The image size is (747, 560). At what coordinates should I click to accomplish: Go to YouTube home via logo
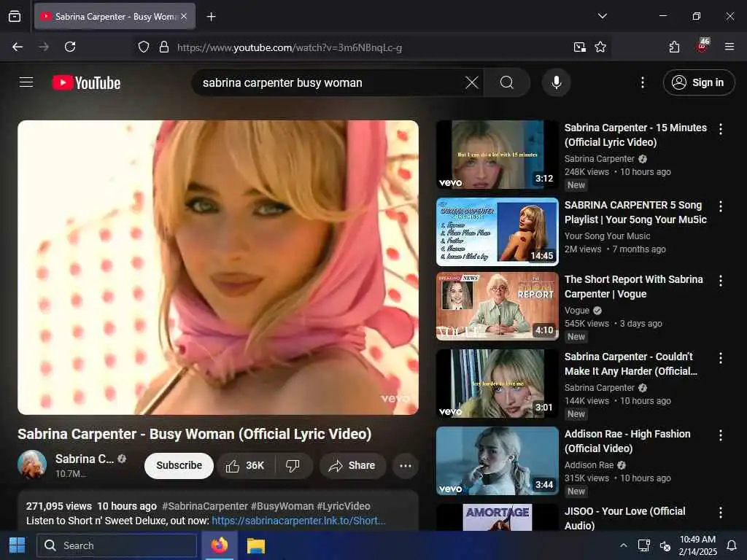[86, 83]
